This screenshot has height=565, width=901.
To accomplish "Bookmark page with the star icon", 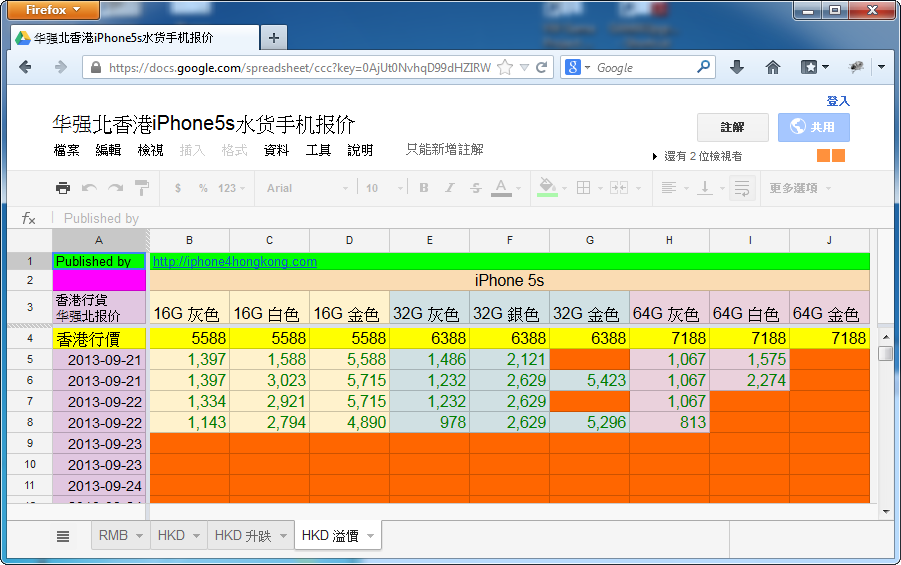I will 505,67.
